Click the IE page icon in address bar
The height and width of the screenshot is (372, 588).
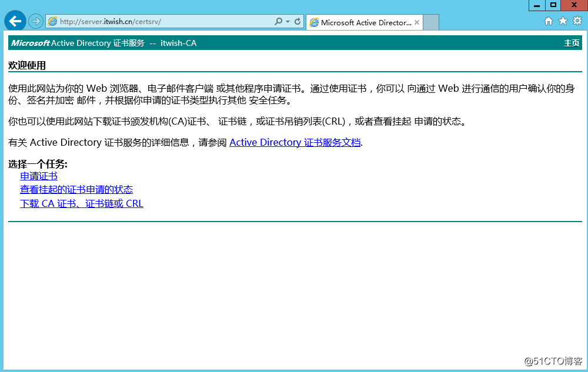click(53, 21)
